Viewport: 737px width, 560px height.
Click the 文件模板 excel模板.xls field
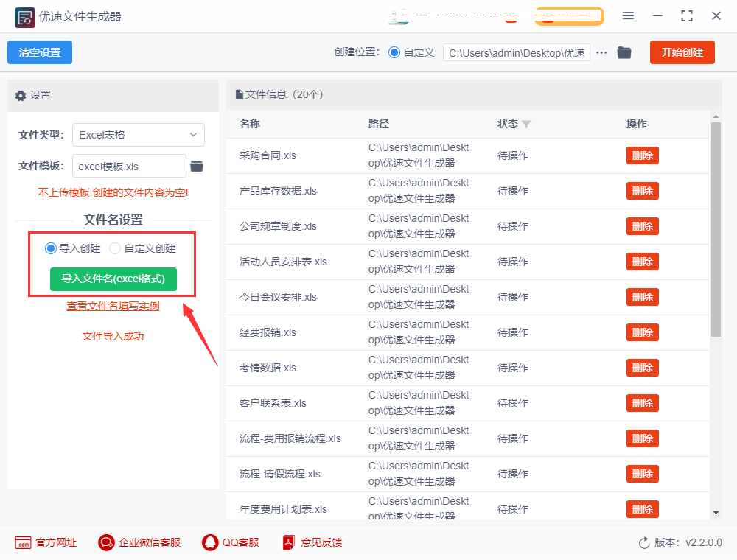coord(129,166)
